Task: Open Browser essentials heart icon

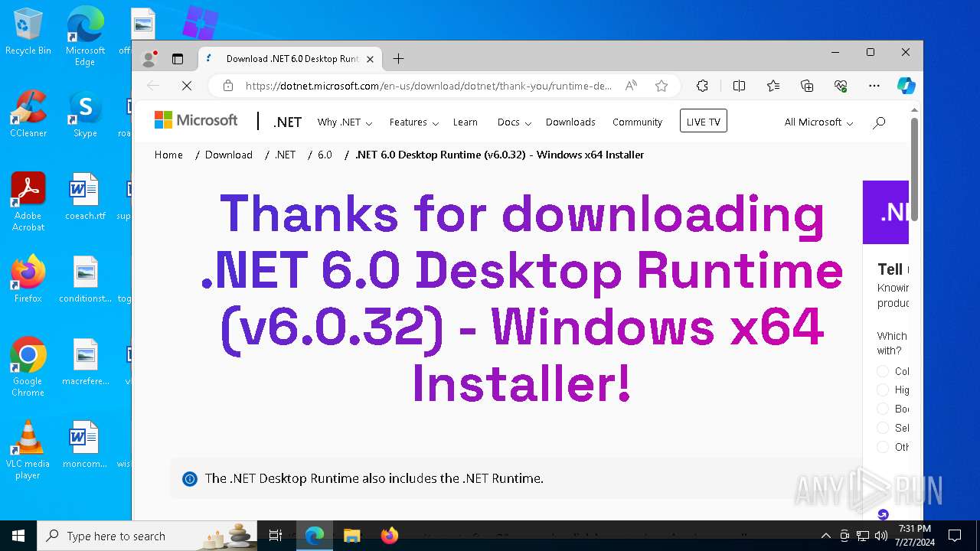Action: tap(841, 86)
